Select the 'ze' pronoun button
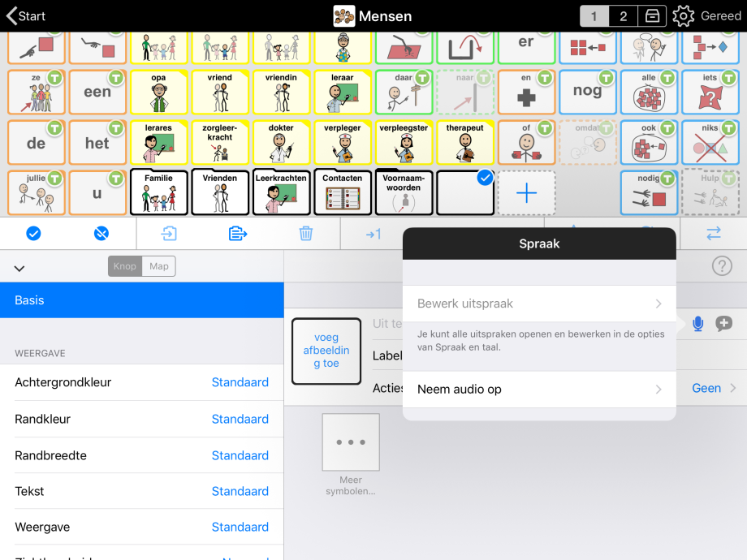Viewport: 747px width, 560px height. [x=37, y=92]
